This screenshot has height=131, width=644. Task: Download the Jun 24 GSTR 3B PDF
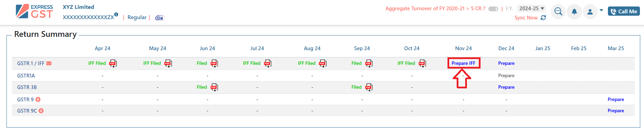pyautogui.click(x=214, y=87)
